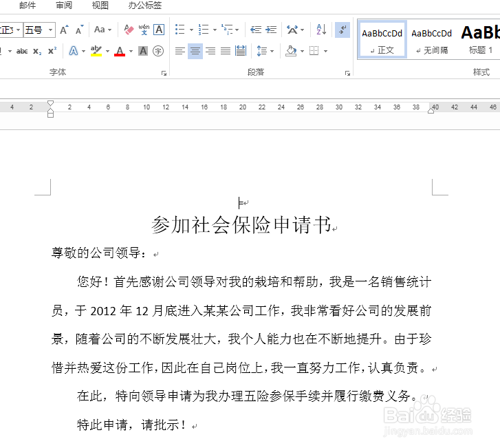This screenshot has width=500, height=448.
Task: Expand Borders dropdown arrow
Action: point(325,51)
